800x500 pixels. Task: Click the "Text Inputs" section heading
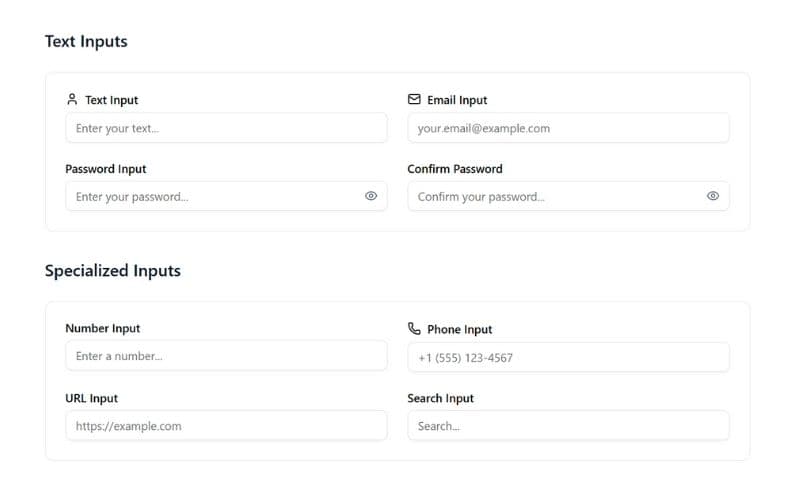(x=86, y=42)
